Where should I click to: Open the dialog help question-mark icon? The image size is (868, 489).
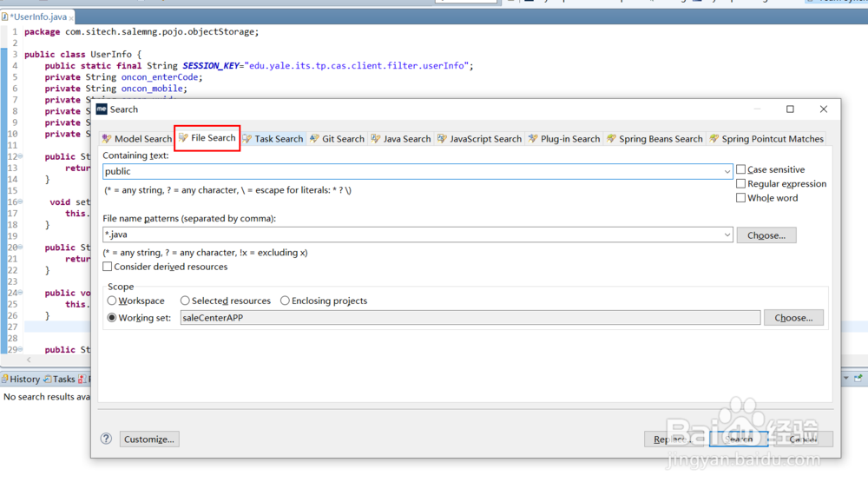click(106, 439)
